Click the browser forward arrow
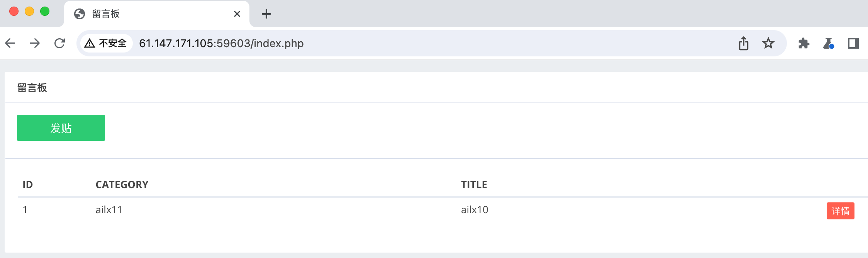This screenshot has width=868, height=258. [x=35, y=43]
